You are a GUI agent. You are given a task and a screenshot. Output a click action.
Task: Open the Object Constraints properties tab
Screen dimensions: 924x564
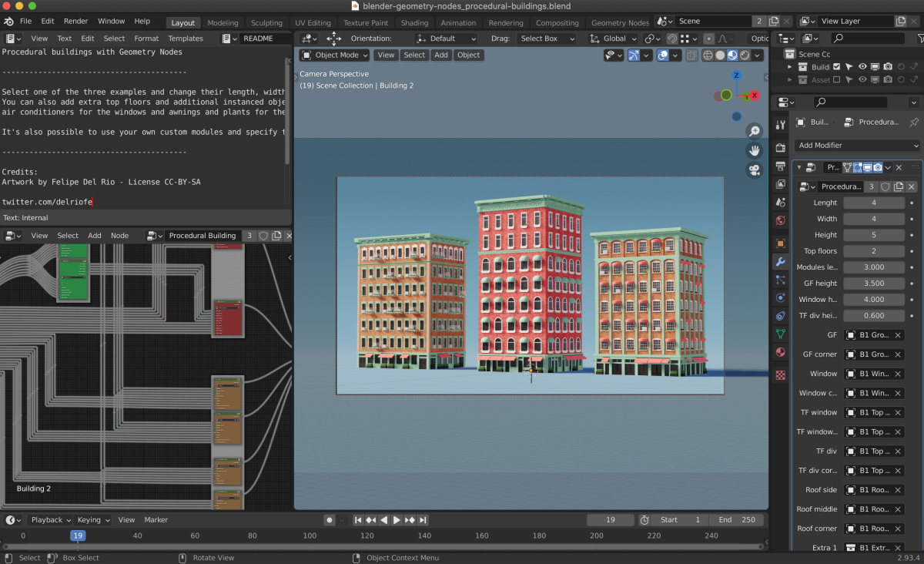[x=781, y=316]
